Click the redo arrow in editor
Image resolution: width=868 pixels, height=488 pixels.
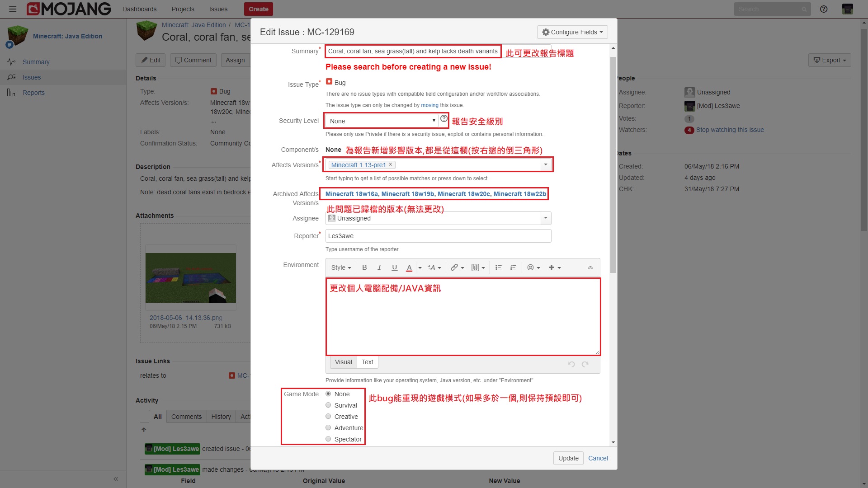[585, 364]
